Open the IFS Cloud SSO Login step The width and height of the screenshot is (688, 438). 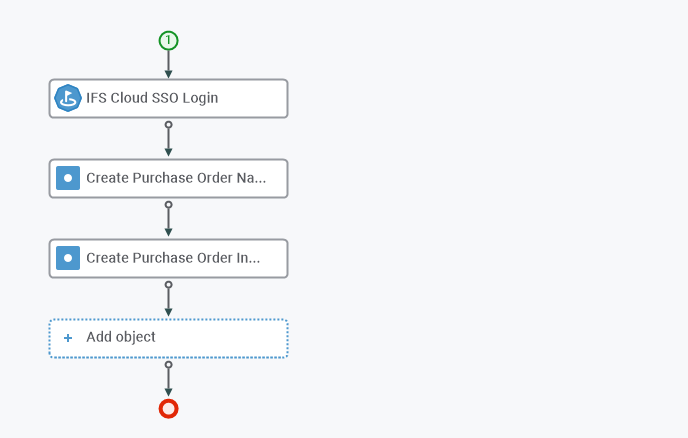pyautogui.click(x=168, y=98)
